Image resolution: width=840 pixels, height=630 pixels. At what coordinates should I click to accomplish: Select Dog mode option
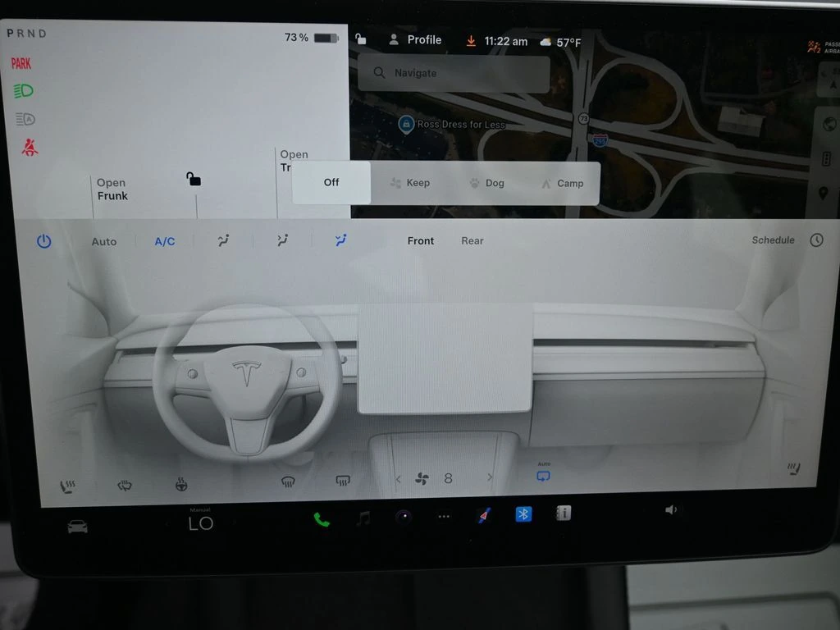pos(486,183)
